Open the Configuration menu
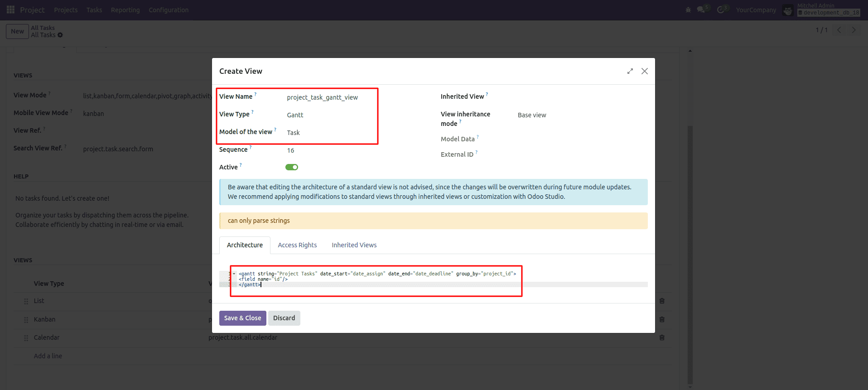The width and height of the screenshot is (868, 390). (x=169, y=10)
